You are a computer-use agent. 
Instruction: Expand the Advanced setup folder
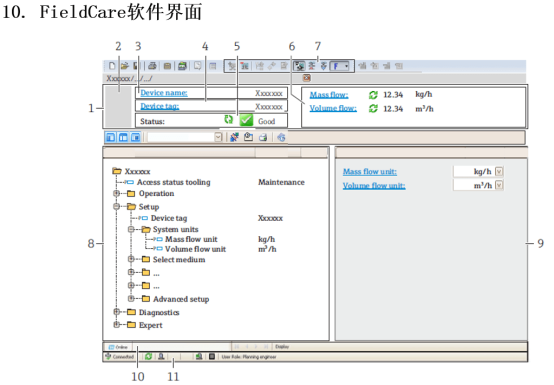[131, 299]
